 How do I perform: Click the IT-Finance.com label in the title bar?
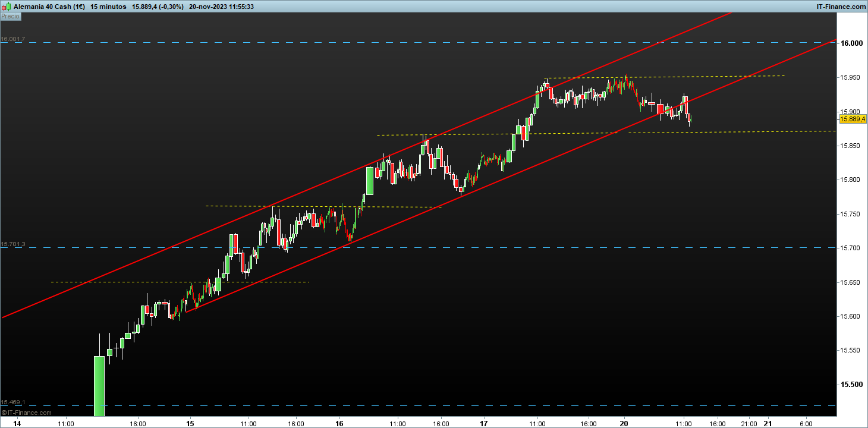[x=841, y=7]
